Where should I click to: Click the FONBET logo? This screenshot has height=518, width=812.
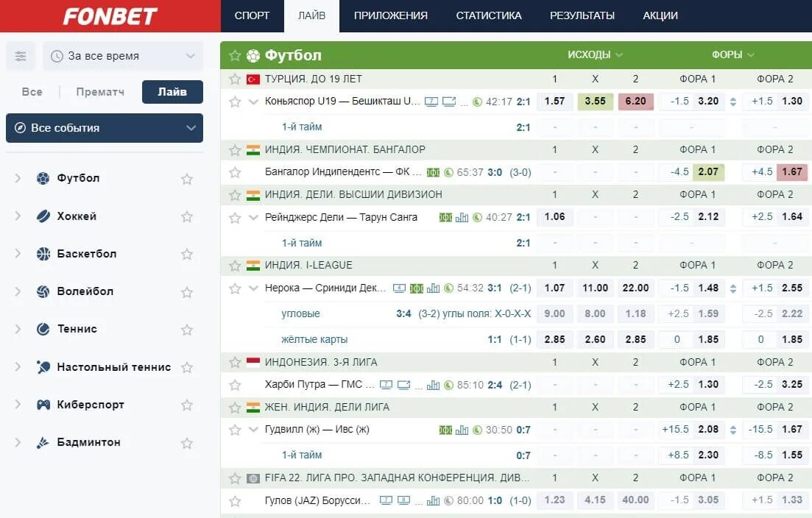coord(110,16)
